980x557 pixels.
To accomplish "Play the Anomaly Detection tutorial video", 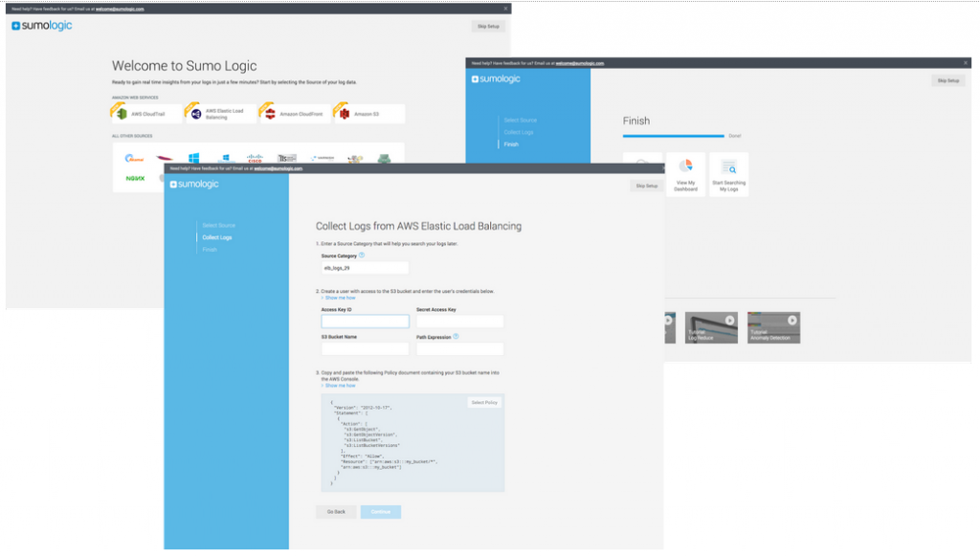I will point(791,320).
